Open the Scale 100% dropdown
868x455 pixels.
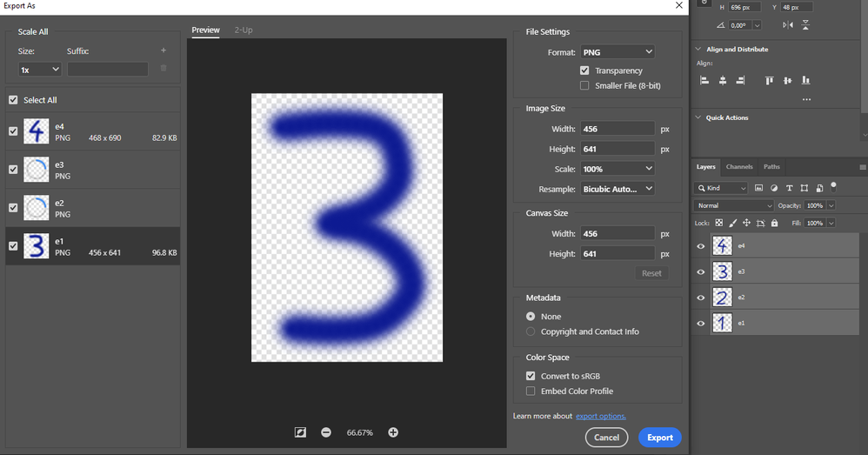point(618,169)
